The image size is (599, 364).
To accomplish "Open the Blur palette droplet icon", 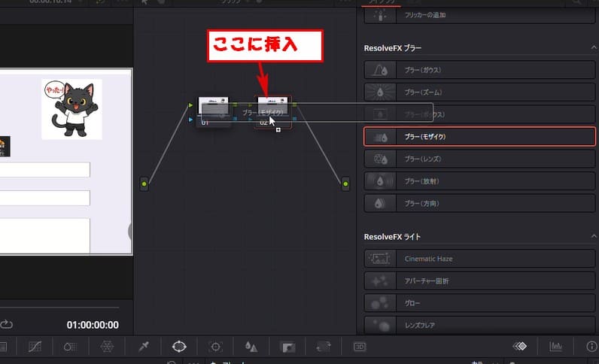I will click(251, 347).
